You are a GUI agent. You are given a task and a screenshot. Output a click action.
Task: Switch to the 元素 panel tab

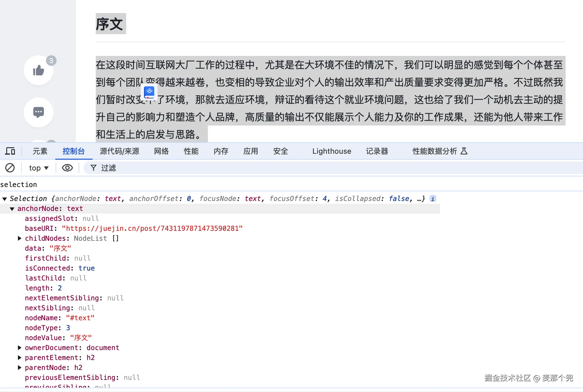point(39,151)
